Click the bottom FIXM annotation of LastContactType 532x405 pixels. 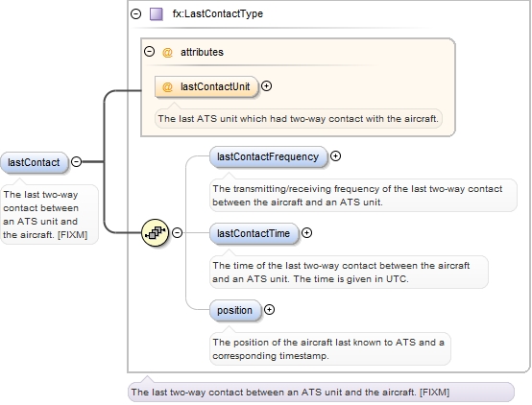click(321, 393)
